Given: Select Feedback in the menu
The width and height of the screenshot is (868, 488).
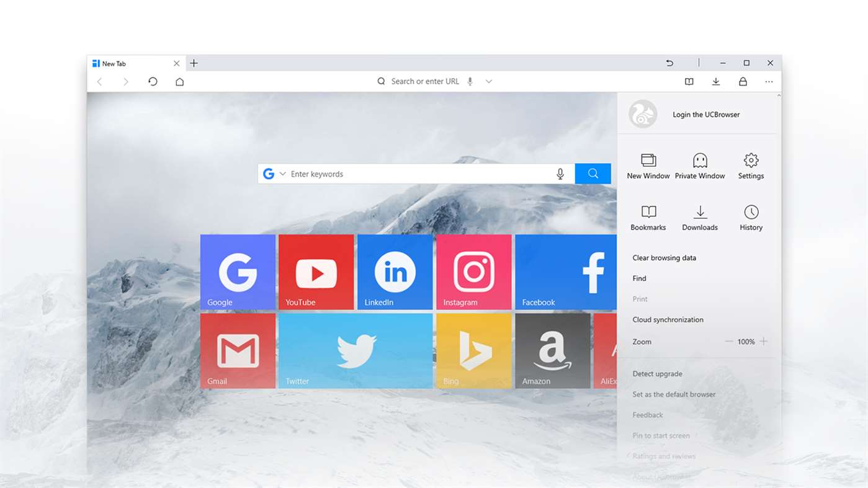Looking at the screenshot, I should [x=648, y=415].
